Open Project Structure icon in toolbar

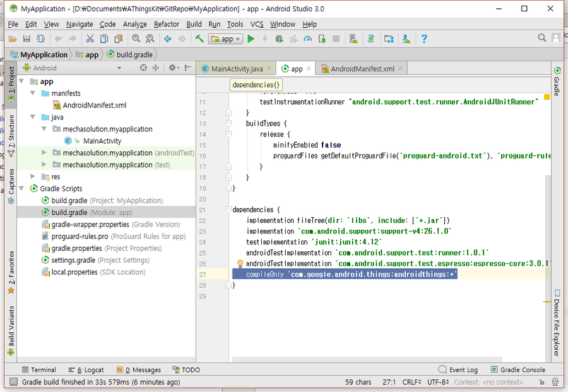pos(389,39)
